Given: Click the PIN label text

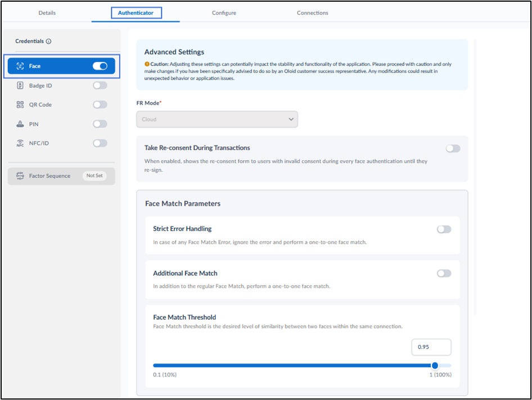Looking at the screenshot, I should point(34,124).
